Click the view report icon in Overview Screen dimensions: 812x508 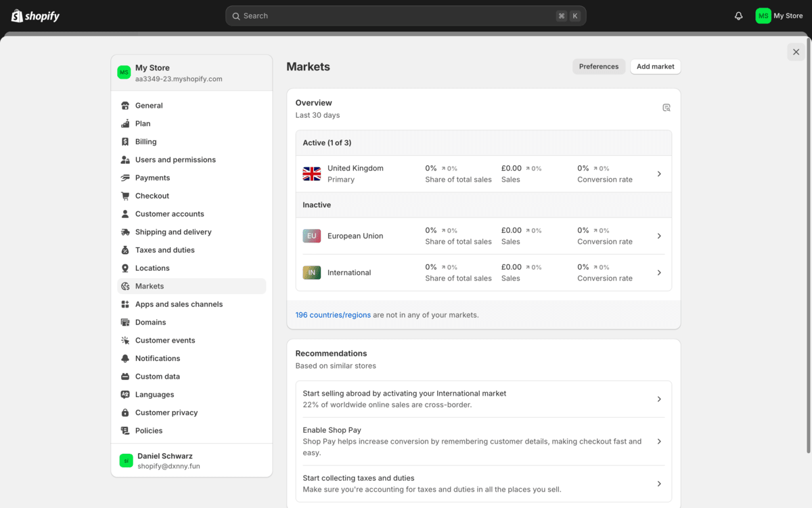[667, 107]
